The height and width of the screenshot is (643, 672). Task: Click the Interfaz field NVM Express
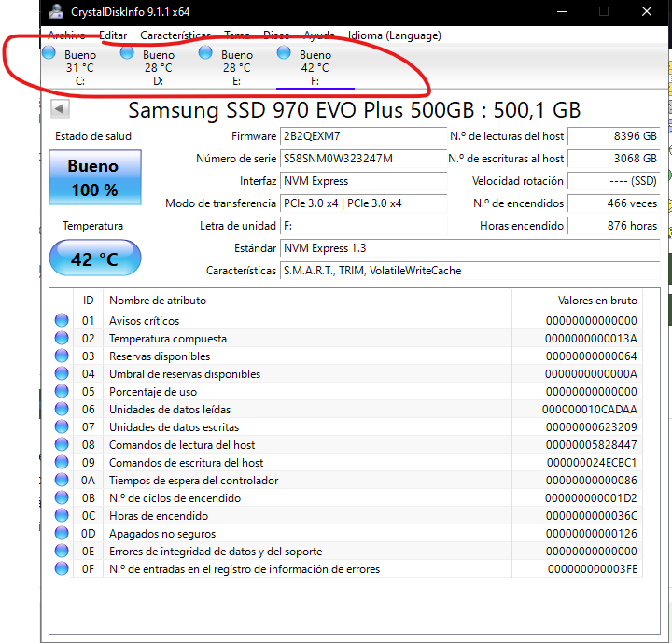[x=363, y=181]
